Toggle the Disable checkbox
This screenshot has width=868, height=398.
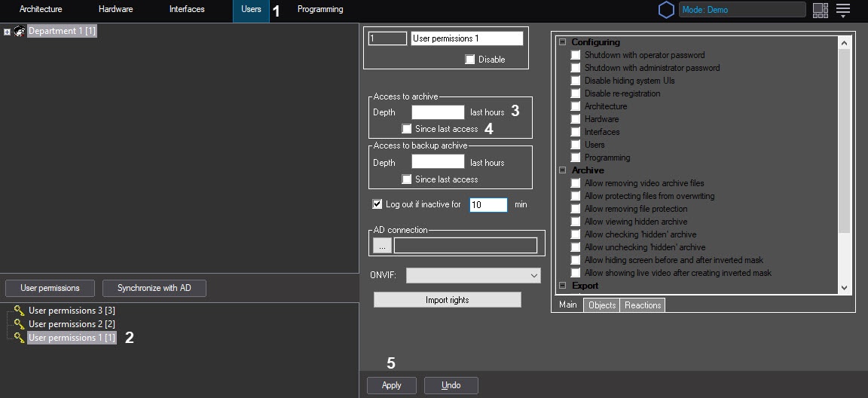click(470, 60)
